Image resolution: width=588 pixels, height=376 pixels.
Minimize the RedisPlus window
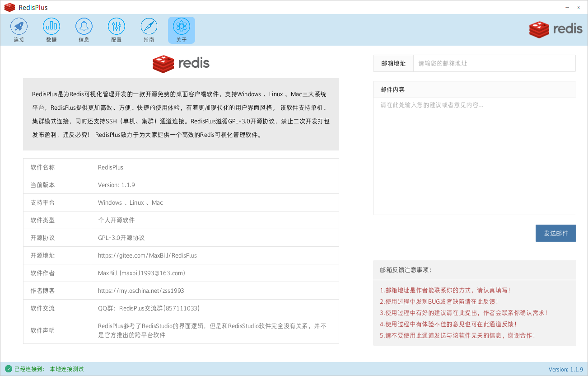568,7
